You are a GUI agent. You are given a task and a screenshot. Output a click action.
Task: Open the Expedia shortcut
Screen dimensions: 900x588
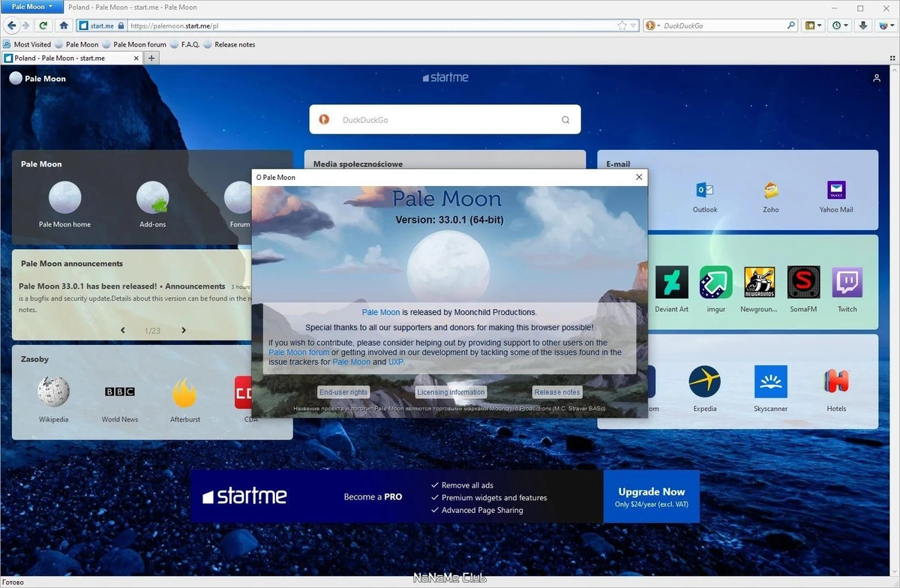(x=705, y=388)
